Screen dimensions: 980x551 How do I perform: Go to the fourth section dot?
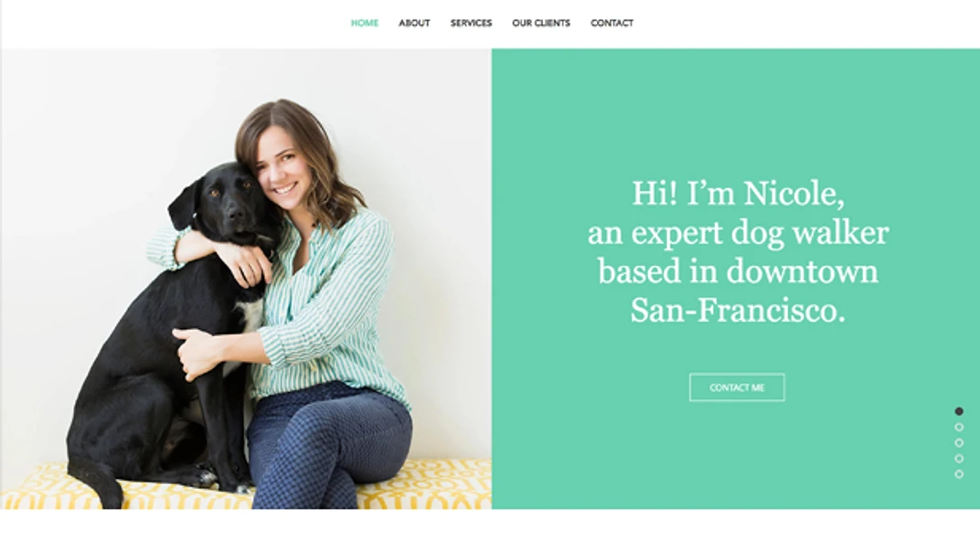[959, 459]
